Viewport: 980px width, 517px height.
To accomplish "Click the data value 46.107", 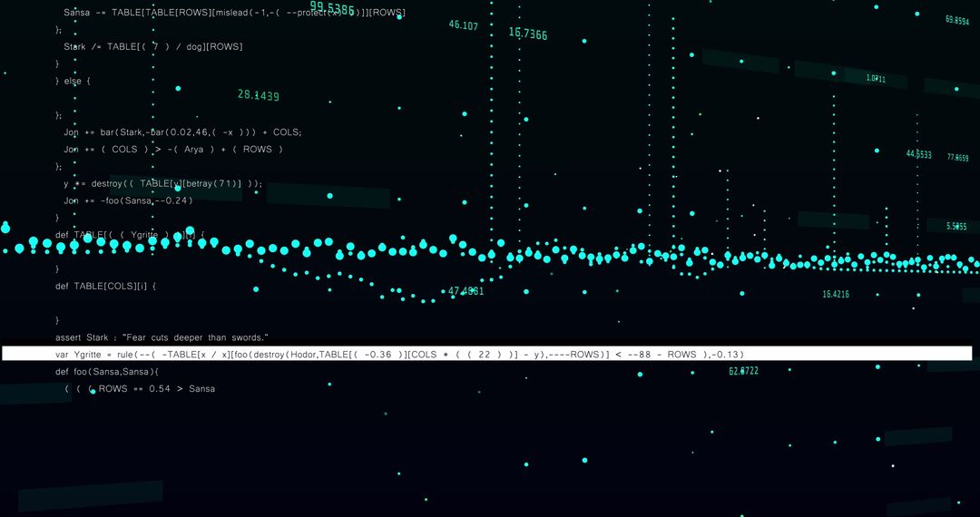I will [463, 25].
